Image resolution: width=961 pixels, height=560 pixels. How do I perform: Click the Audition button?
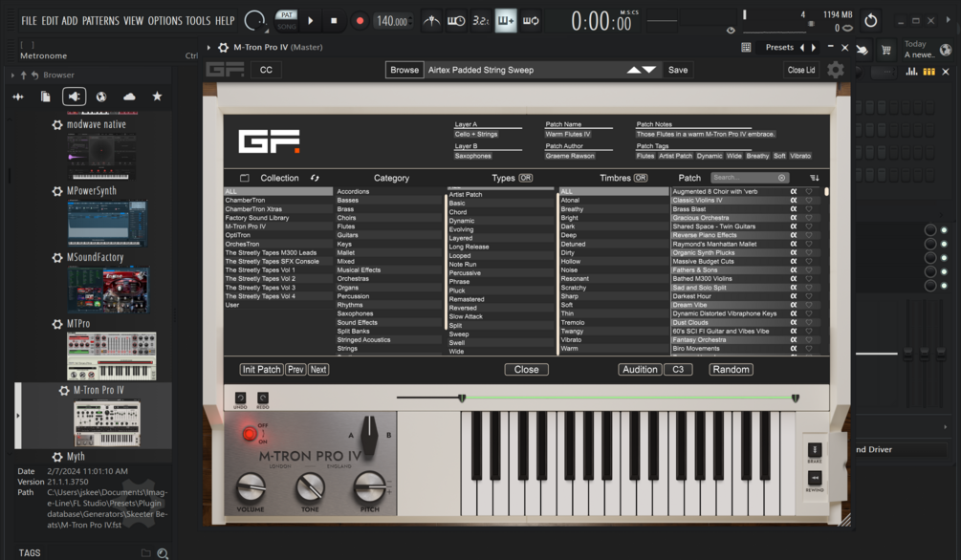(x=640, y=370)
